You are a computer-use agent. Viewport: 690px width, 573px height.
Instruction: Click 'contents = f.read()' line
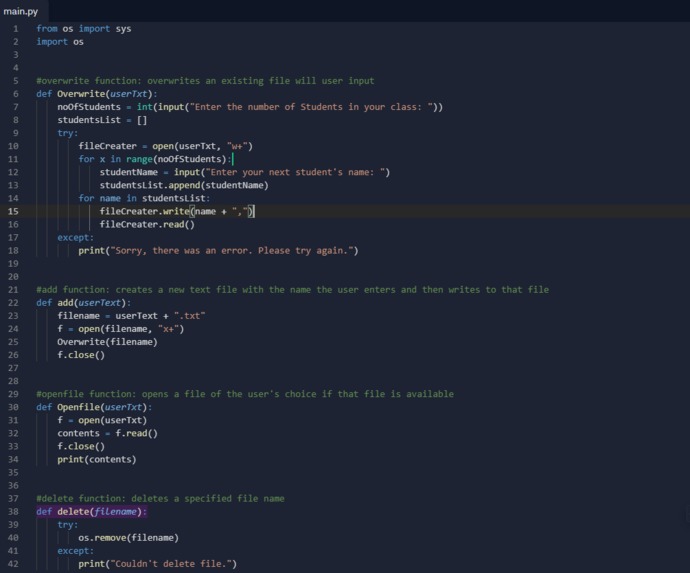(x=107, y=433)
